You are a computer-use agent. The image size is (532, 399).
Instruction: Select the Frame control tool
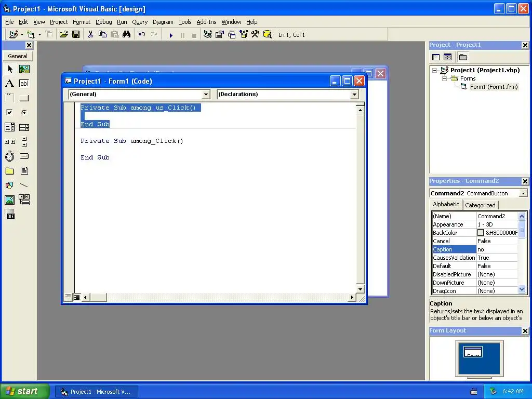point(9,98)
